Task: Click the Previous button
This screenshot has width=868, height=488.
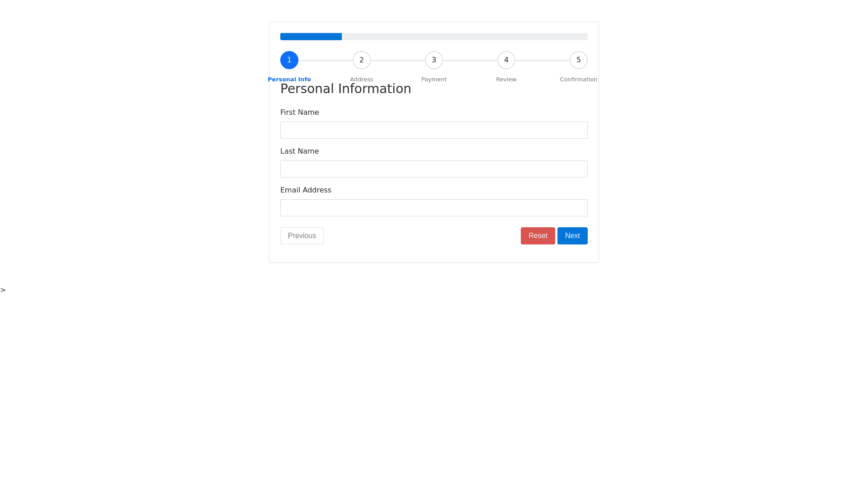Action: click(x=302, y=236)
